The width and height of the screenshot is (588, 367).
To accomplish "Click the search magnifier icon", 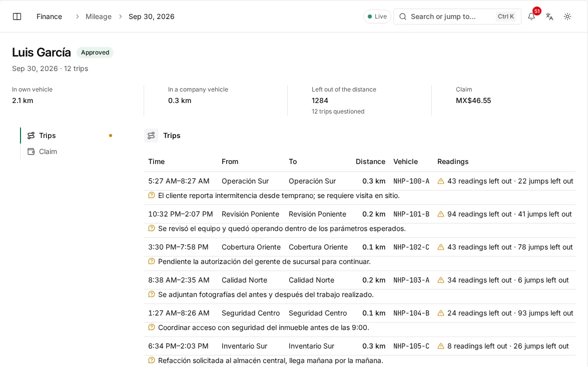I will pos(403,16).
